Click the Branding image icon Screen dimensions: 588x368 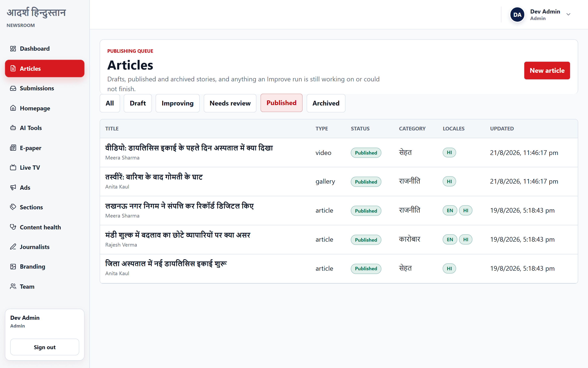tap(13, 267)
